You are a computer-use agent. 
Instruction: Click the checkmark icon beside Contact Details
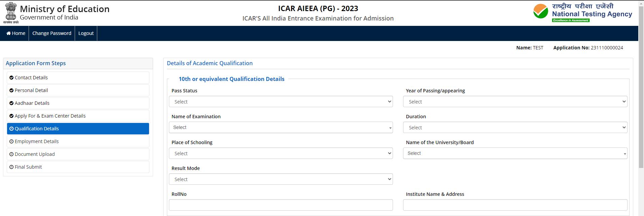(11, 78)
